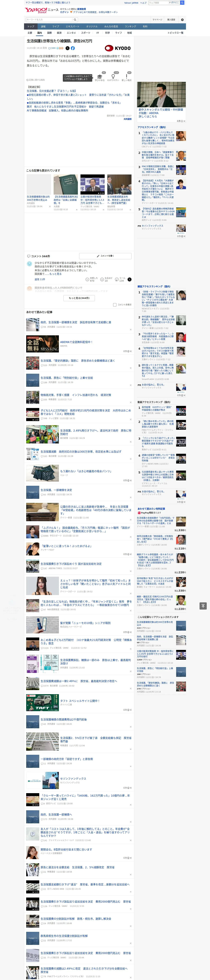This screenshot has width=210, height=980.
Task: React with 新しい視点 exclamation icon
Action: 127,76
